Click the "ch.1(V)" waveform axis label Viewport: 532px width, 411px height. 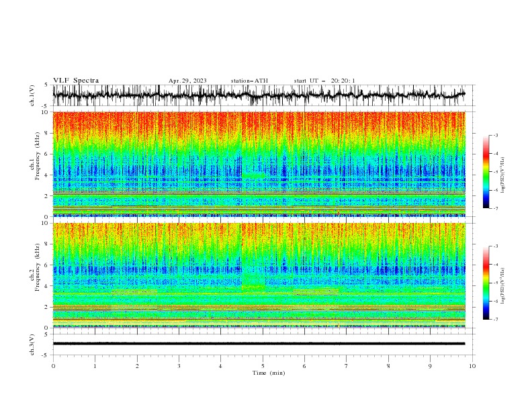click(32, 95)
